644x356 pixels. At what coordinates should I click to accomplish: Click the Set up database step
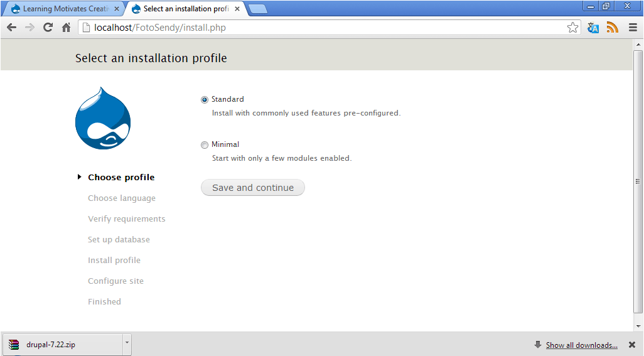119,240
